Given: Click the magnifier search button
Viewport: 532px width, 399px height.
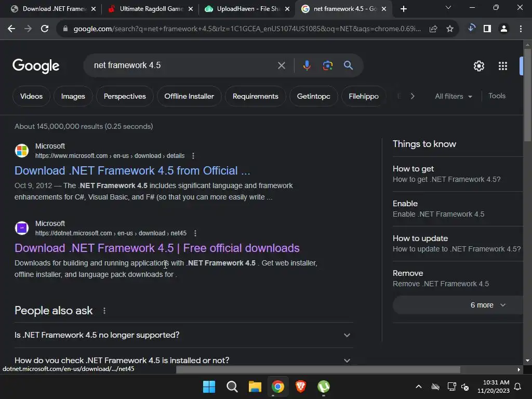Looking at the screenshot, I should click(348, 65).
